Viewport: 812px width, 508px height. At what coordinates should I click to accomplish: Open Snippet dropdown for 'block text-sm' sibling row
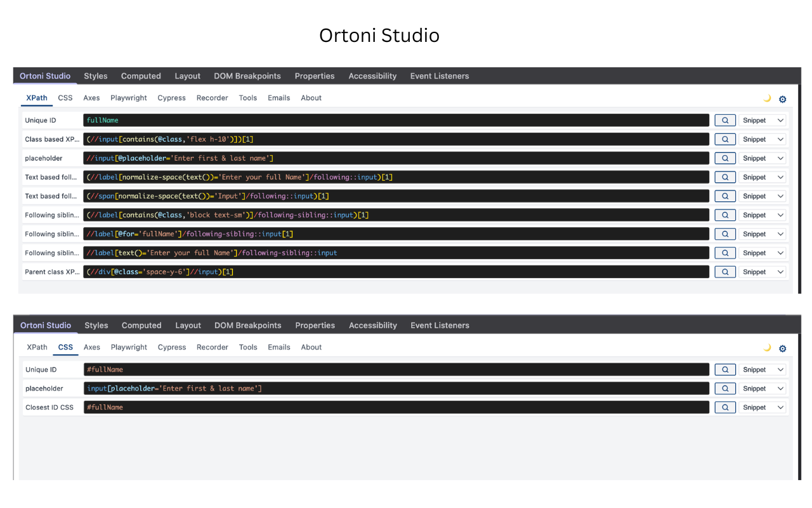point(763,215)
